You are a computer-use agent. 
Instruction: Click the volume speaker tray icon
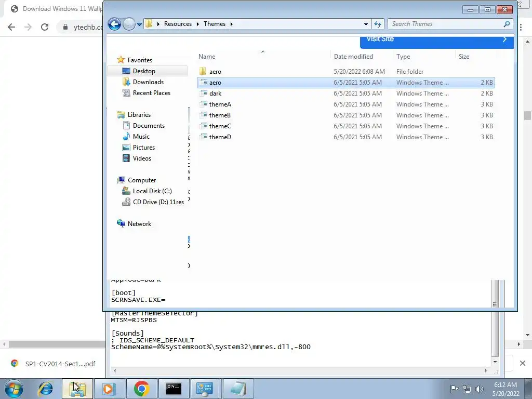pyautogui.click(x=480, y=389)
